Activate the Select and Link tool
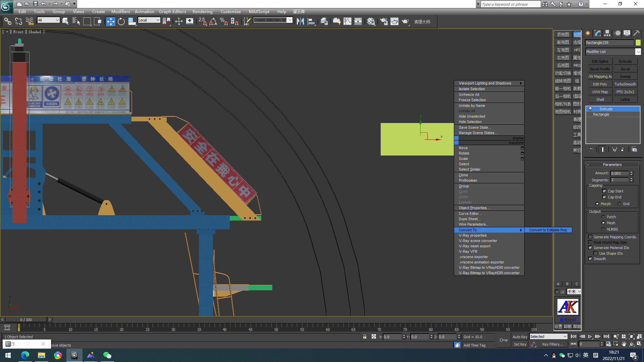Image resolution: width=644 pixels, height=362 pixels. tap(7, 21)
